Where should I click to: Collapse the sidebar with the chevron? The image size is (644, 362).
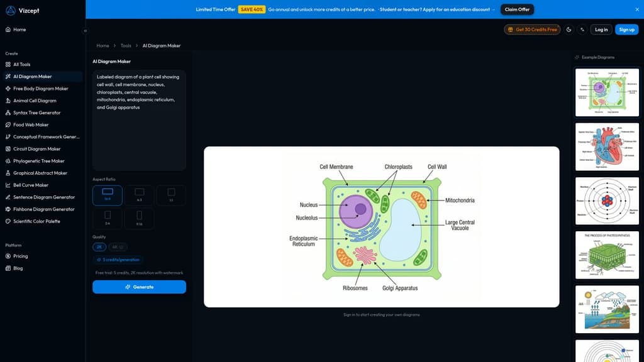click(86, 31)
